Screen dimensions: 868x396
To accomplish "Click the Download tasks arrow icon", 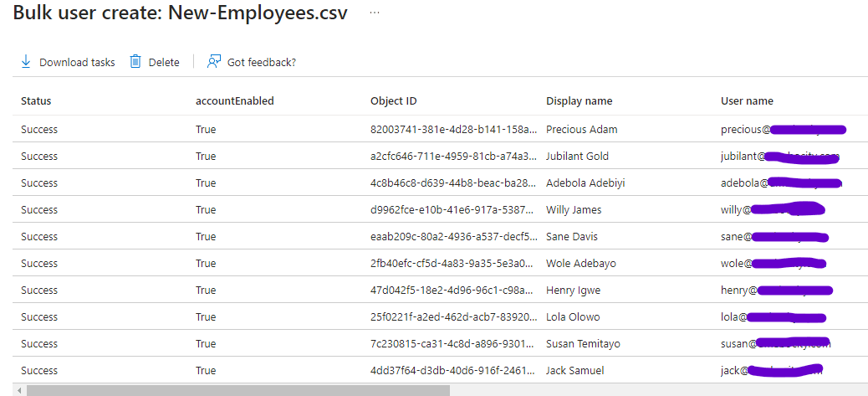I will 25,62.
